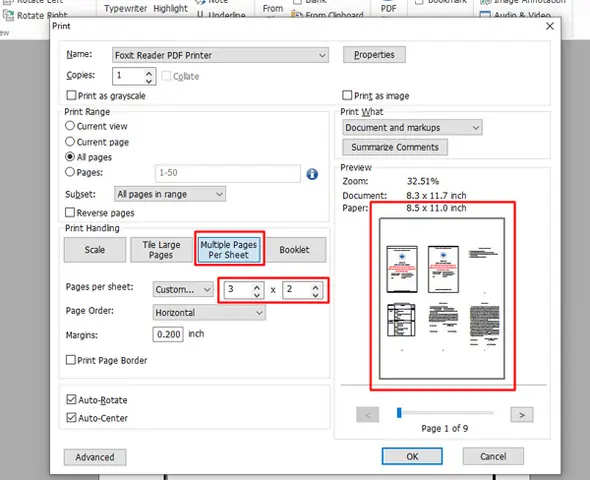Uncheck the Auto-Center option

(71, 417)
